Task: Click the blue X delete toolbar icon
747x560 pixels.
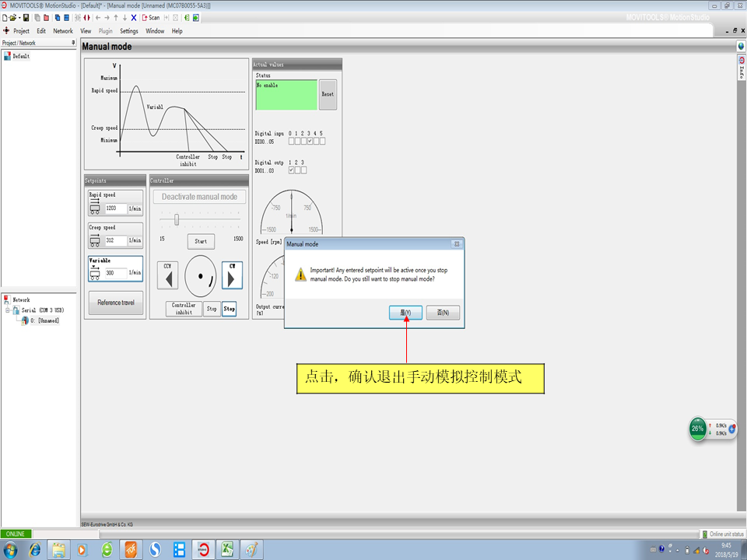Action: tap(134, 17)
